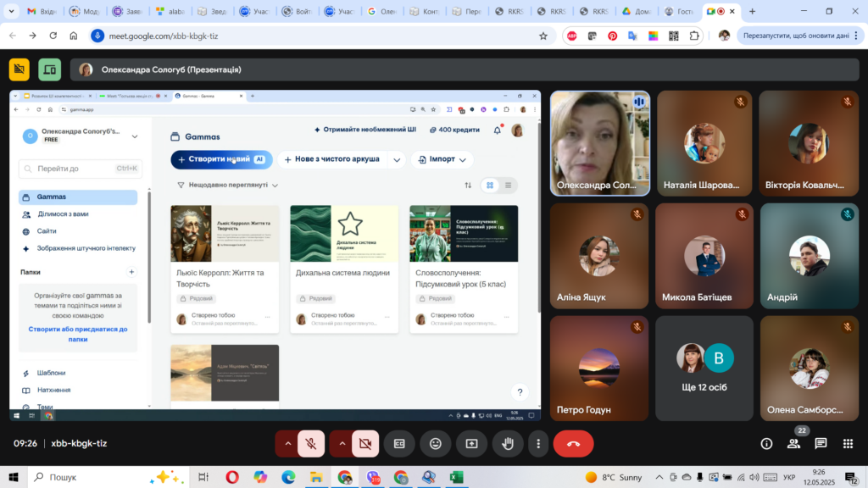Click the Present screen icon in Meet
The image size is (868, 488).
point(471,444)
